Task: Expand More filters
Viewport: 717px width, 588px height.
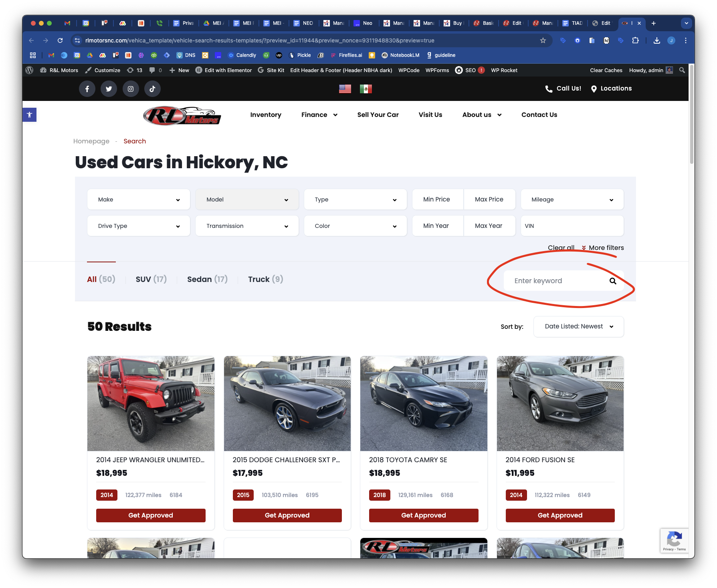Action: 603,248
